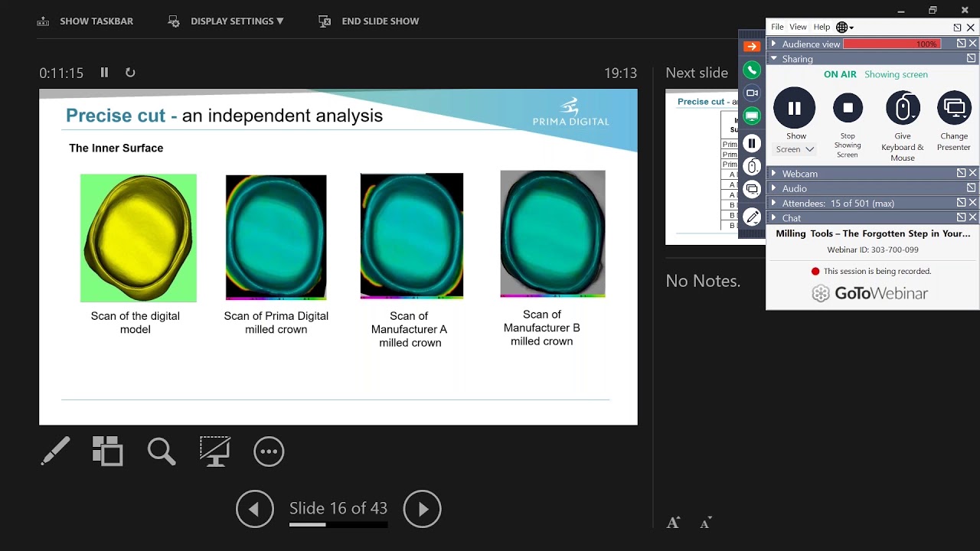Expand the Attendees section
980x551 pixels.
coord(774,204)
